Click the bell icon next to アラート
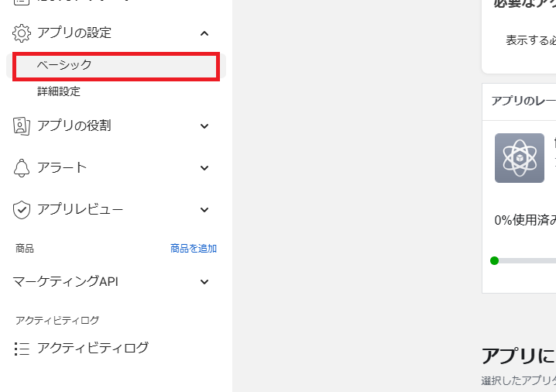 pyautogui.click(x=22, y=168)
